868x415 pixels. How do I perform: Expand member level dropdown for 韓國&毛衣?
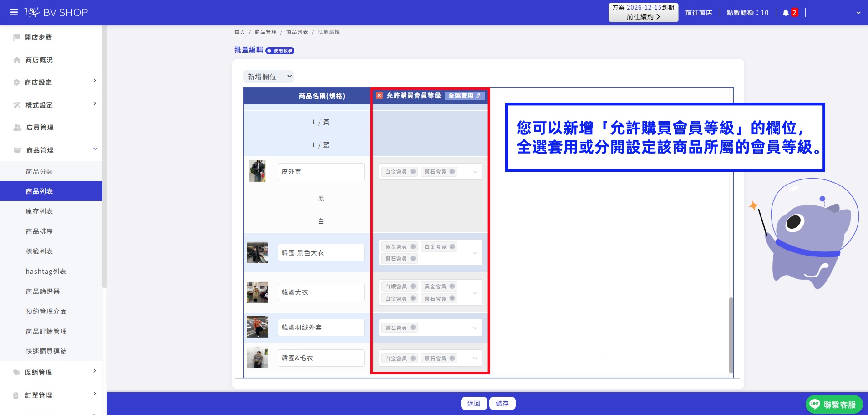(x=475, y=358)
